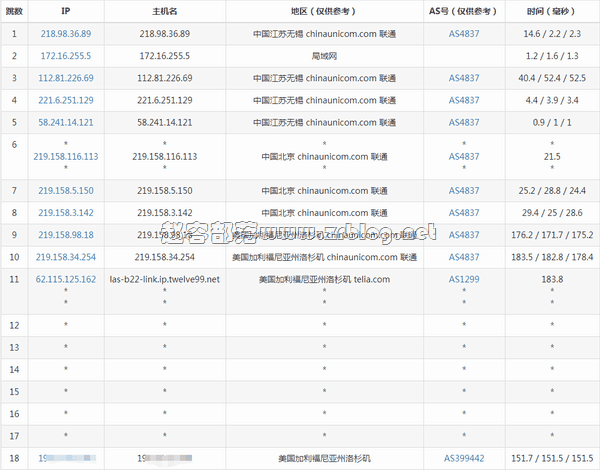This screenshot has width=600, height=470.
Task: Open the AS1299 link in hop 11
Action: pyautogui.click(x=464, y=279)
